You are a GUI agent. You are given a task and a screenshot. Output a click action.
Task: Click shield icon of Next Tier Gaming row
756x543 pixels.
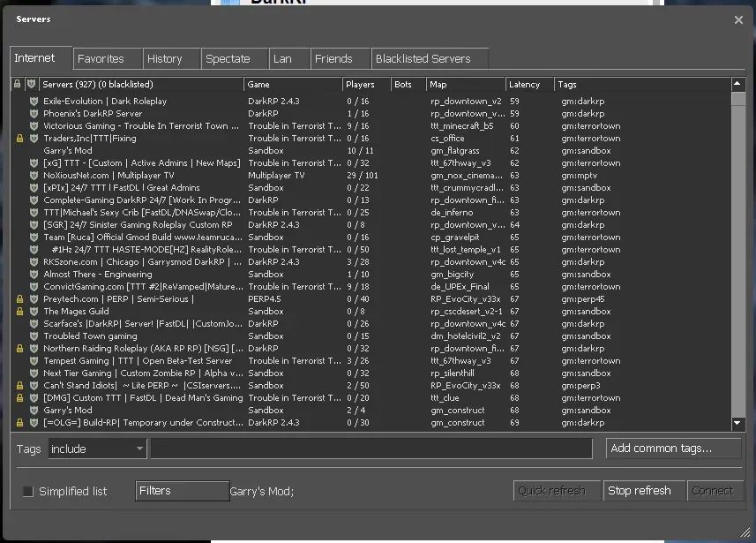coord(34,373)
